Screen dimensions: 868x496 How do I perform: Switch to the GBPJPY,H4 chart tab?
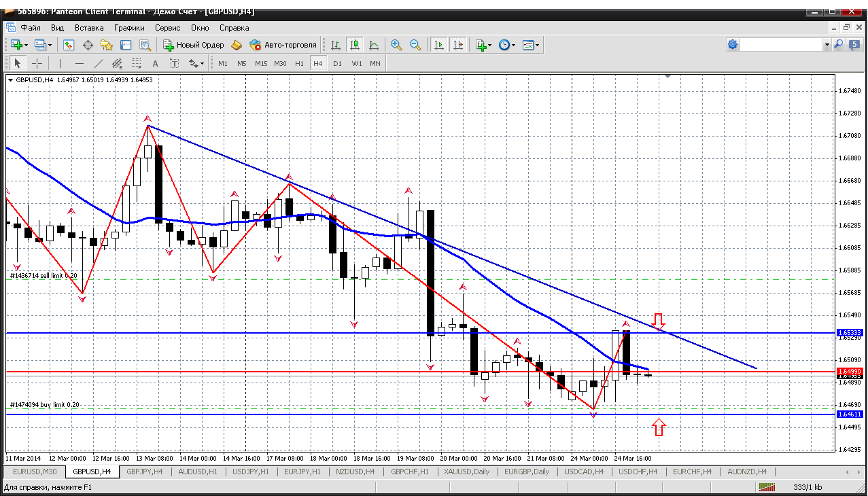(x=145, y=472)
